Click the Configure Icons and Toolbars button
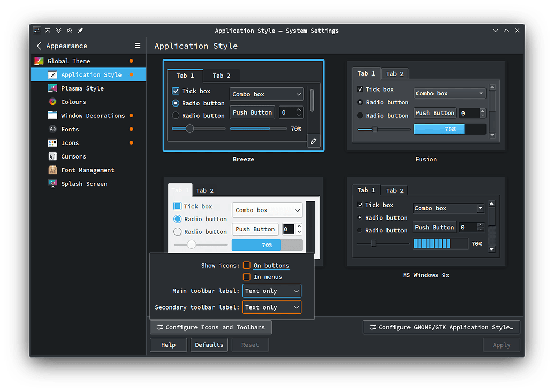554x392 pixels. 210,327
